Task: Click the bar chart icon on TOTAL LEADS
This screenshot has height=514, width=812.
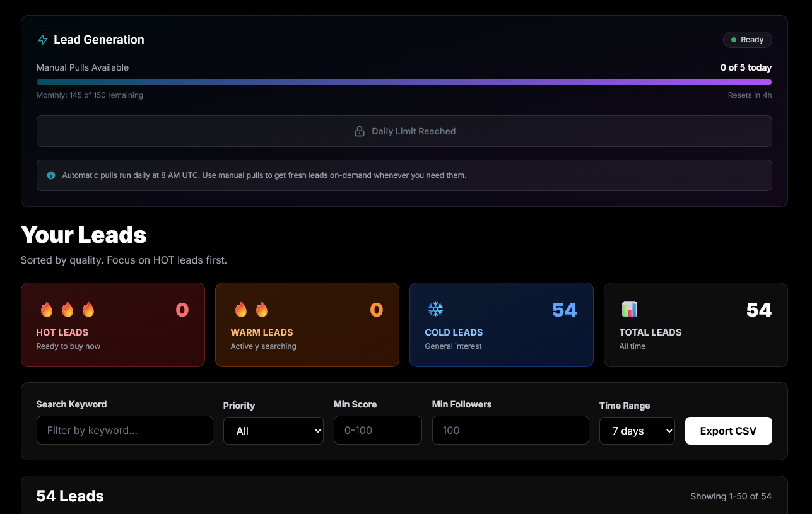Action: (x=628, y=309)
